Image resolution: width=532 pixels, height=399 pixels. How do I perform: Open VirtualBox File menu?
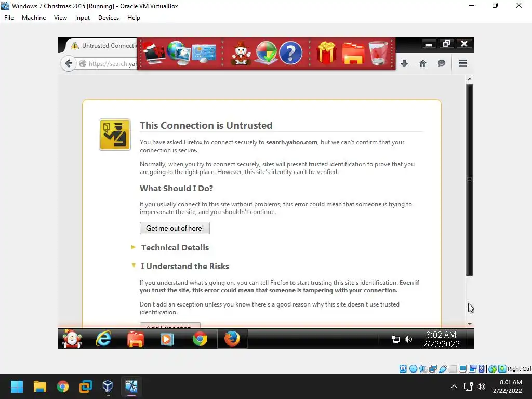(x=9, y=18)
